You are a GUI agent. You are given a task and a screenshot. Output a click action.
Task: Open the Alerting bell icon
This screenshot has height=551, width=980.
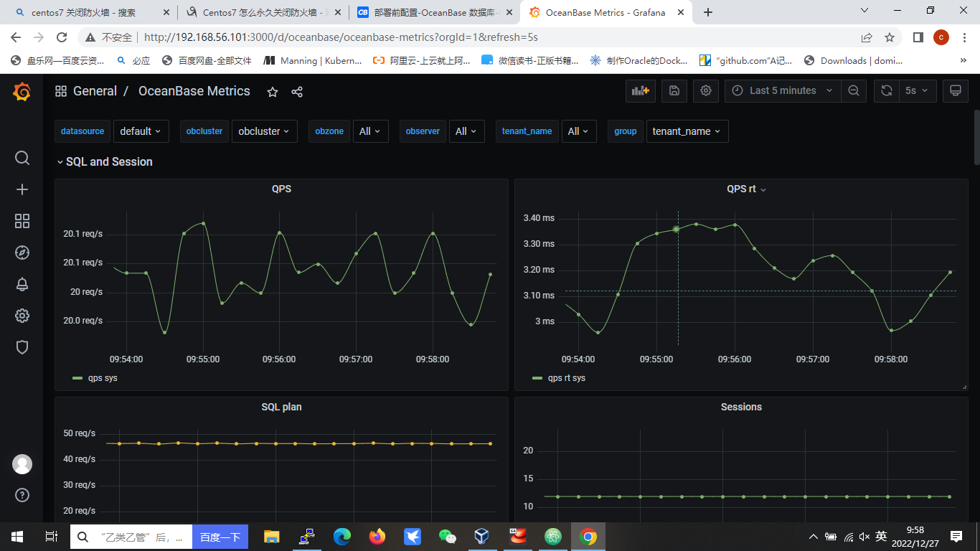22,284
